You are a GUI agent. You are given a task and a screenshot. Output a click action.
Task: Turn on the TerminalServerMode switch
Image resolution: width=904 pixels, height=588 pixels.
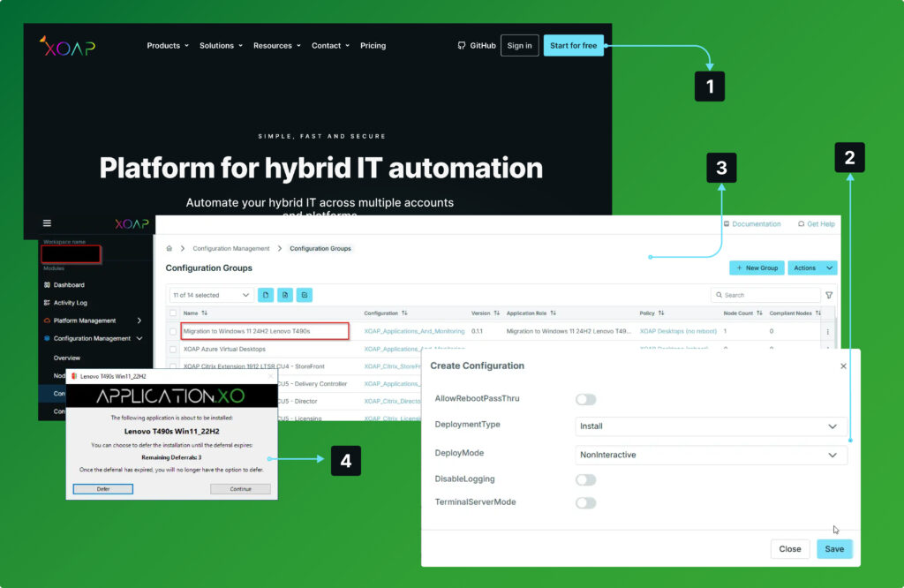585,502
